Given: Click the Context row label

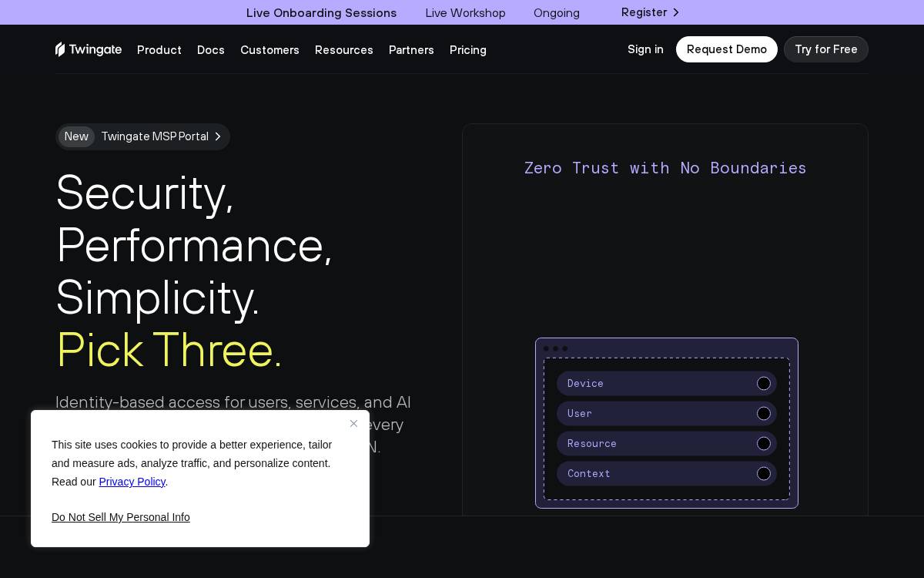Looking at the screenshot, I should [x=589, y=474].
